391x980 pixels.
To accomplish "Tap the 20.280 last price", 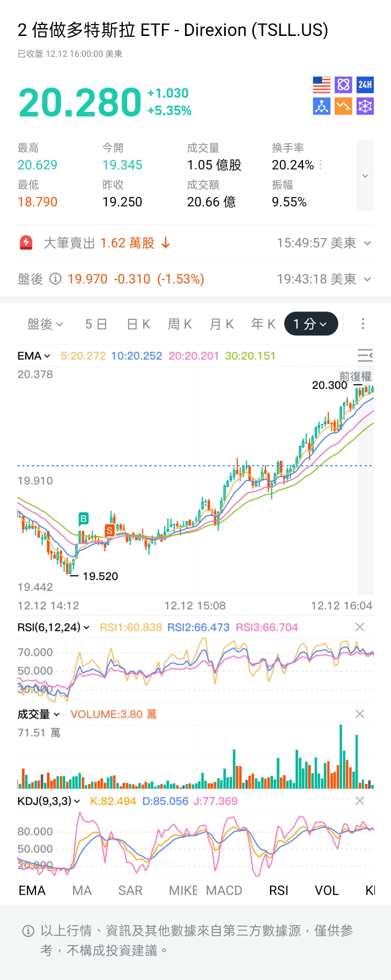I will 80,102.
